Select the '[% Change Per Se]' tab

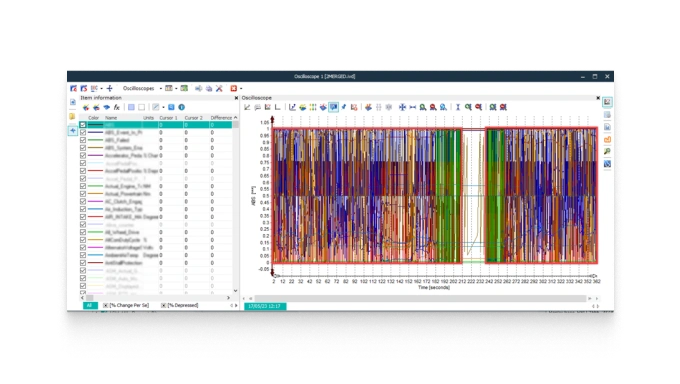tap(126, 305)
